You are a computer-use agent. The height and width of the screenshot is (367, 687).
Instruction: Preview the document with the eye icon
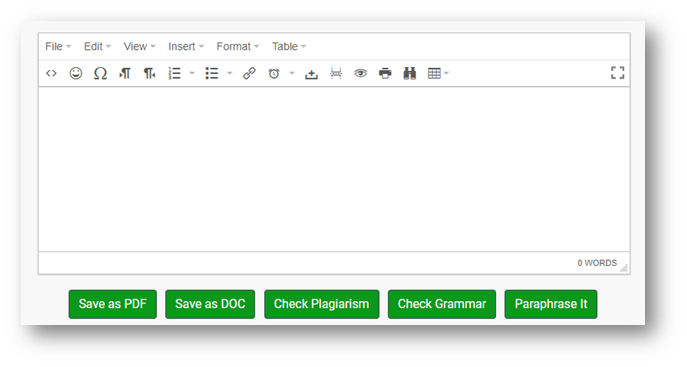(361, 73)
